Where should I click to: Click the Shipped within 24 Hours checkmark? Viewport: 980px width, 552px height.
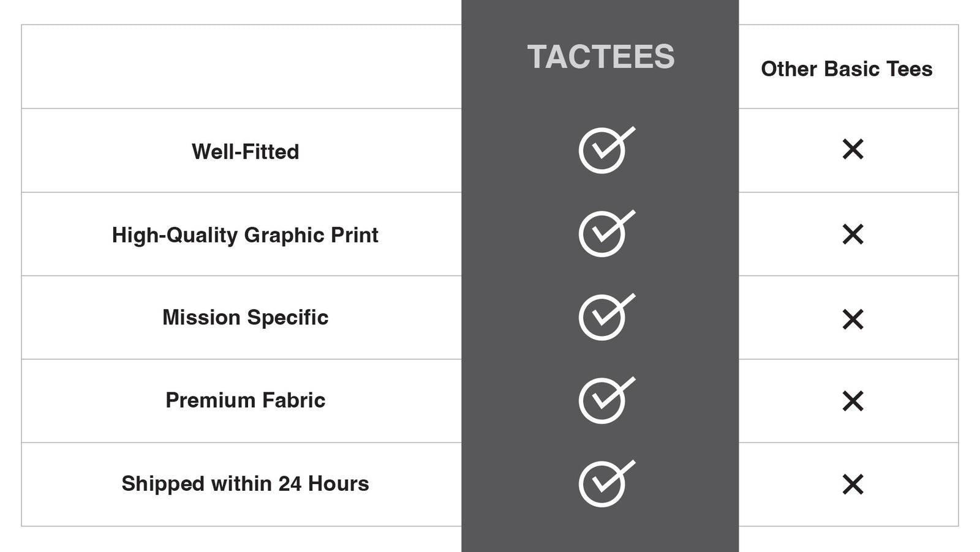click(604, 483)
